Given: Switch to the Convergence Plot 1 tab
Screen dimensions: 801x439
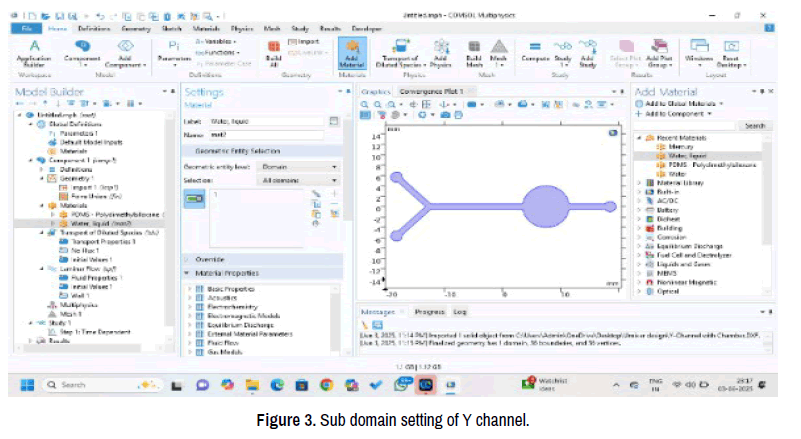Looking at the screenshot, I should [432, 92].
